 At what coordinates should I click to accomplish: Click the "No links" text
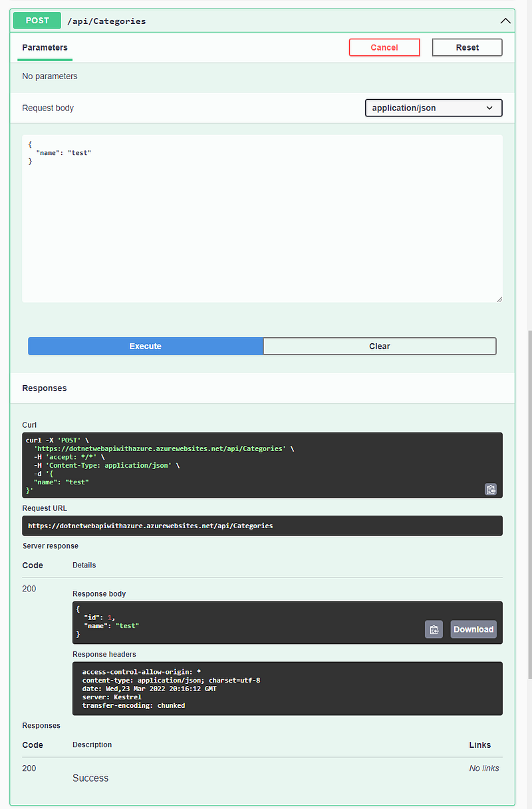point(484,768)
